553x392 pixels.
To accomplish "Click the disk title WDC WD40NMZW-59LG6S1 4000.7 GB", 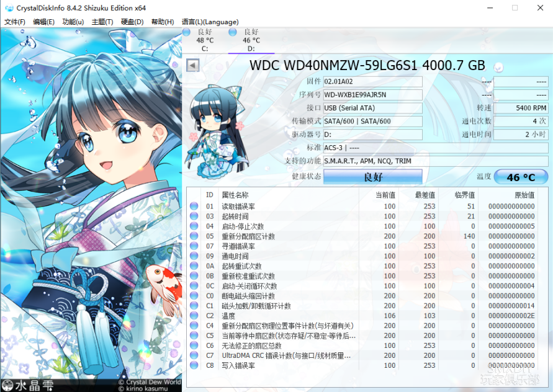I will (x=367, y=66).
